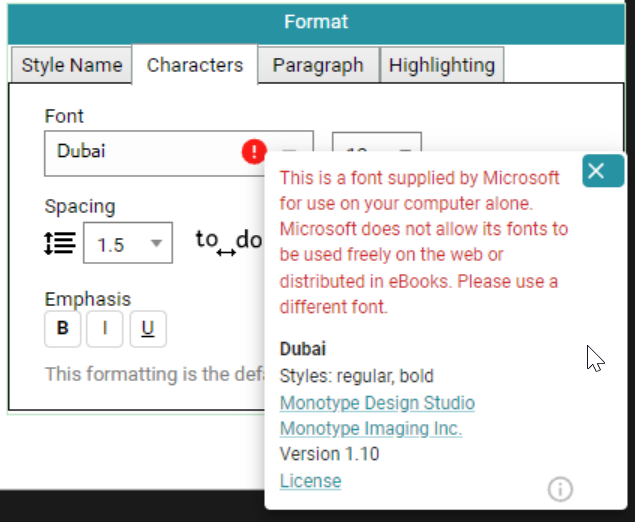Screen dimensions: 635x522
Task: Open the line spacing 1.5 dropdown
Action: [128, 243]
